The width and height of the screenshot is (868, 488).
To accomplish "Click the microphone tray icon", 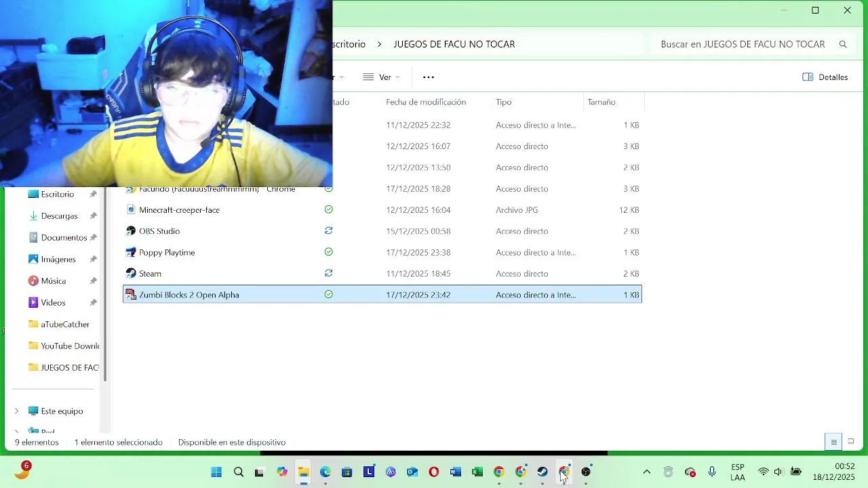I will [712, 472].
